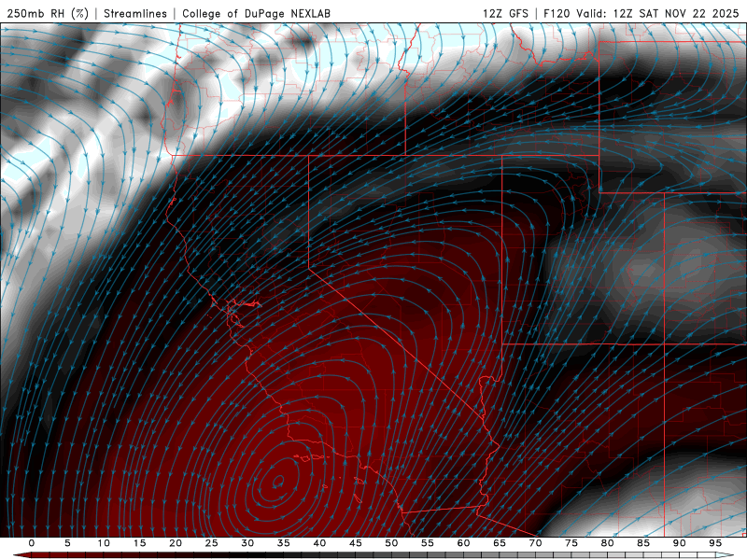Click the colorbar label "25"
The height and width of the screenshot is (560, 747).
coord(212,543)
